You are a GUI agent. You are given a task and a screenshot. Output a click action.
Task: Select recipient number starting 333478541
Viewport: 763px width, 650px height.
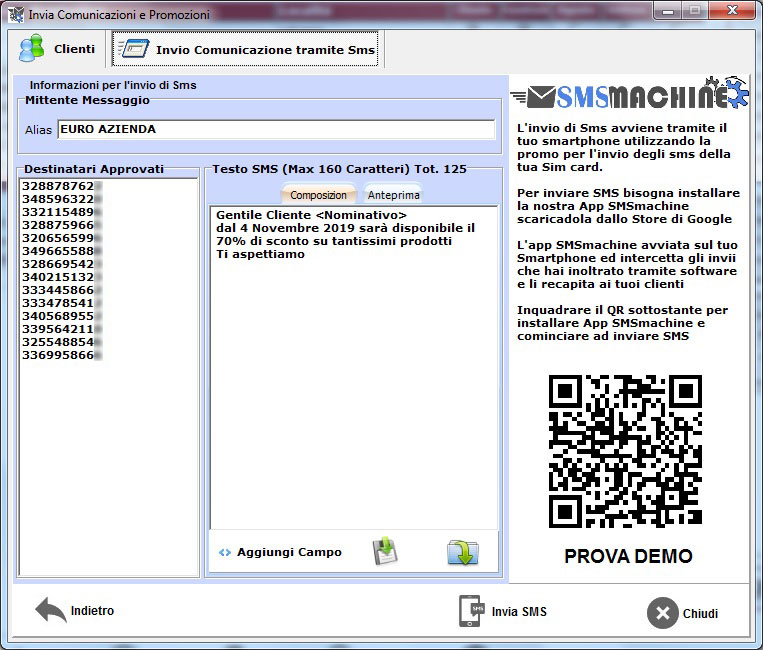coord(62,303)
